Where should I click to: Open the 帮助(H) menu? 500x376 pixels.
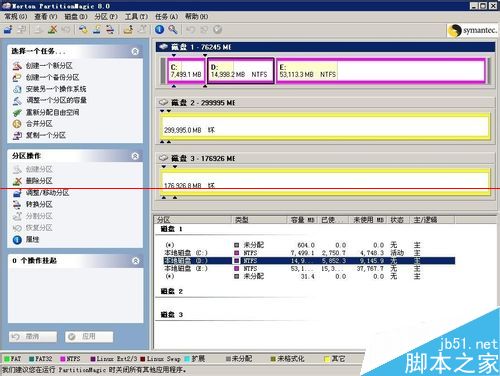197,16
